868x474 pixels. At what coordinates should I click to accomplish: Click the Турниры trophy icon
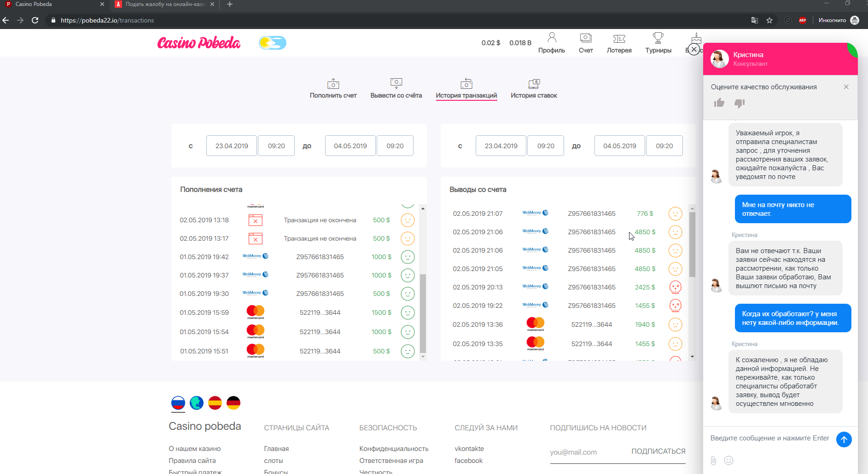click(x=658, y=38)
